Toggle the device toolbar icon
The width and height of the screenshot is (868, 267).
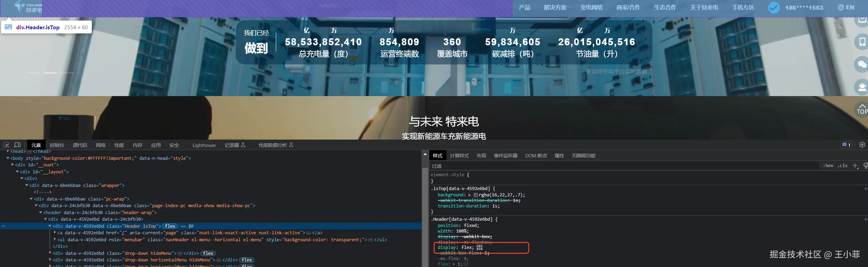[x=17, y=145]
